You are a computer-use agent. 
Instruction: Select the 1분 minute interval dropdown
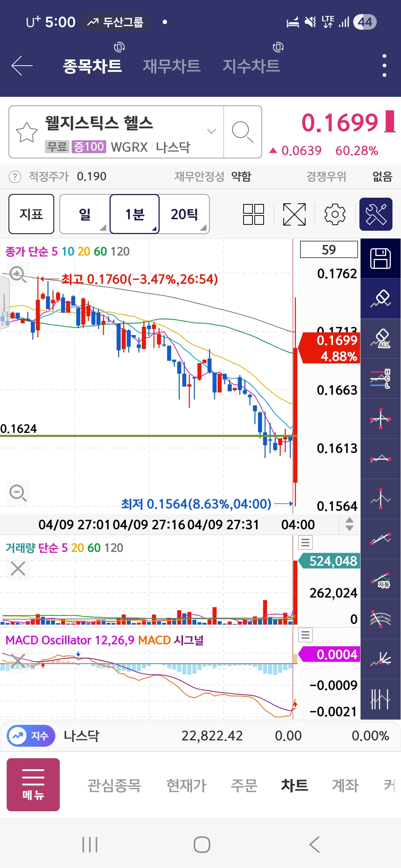134,214
